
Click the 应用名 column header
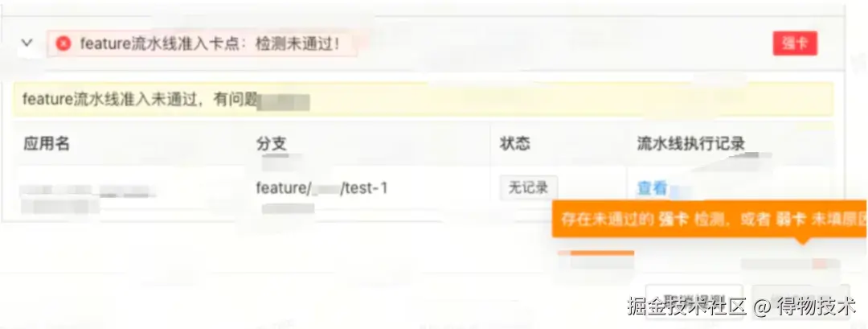(x=47, y=144)
